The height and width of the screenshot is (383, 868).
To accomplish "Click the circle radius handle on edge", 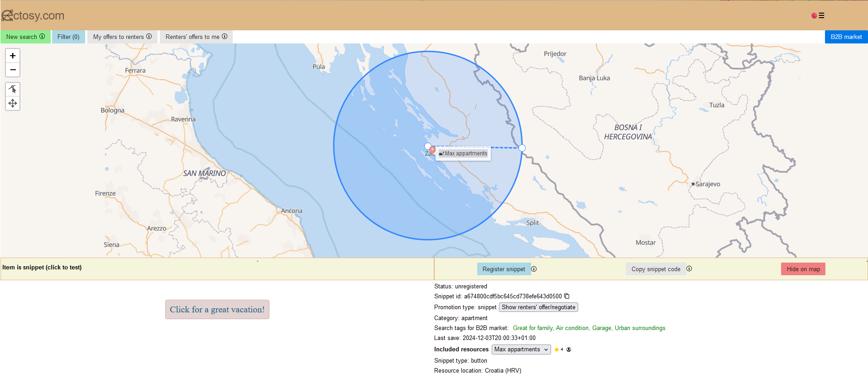I will 522,148.
